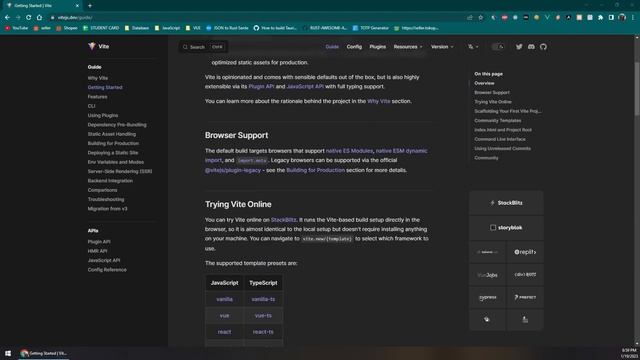
Task: Click the StackBlitz sponsor card
Action: click(x=506, y=203)
